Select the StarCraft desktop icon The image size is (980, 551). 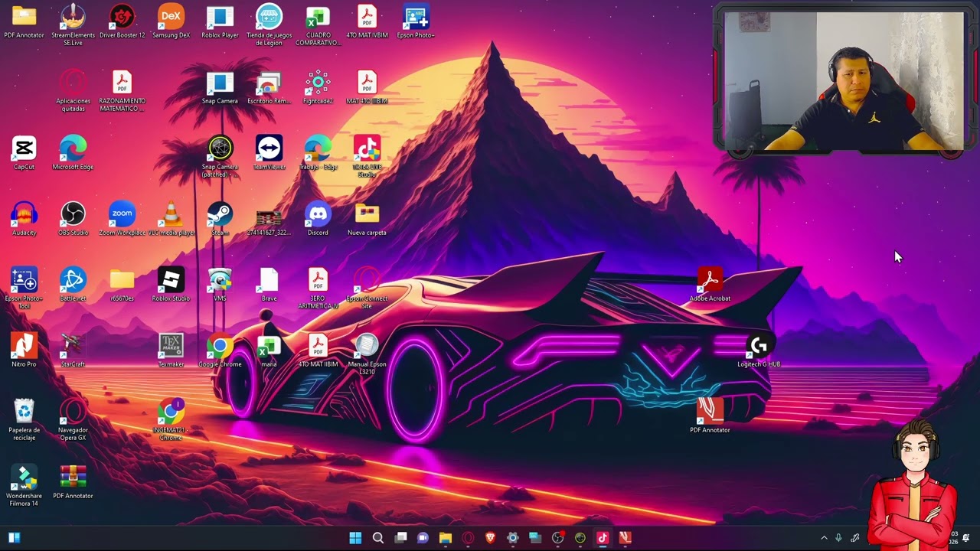[73, 350]
